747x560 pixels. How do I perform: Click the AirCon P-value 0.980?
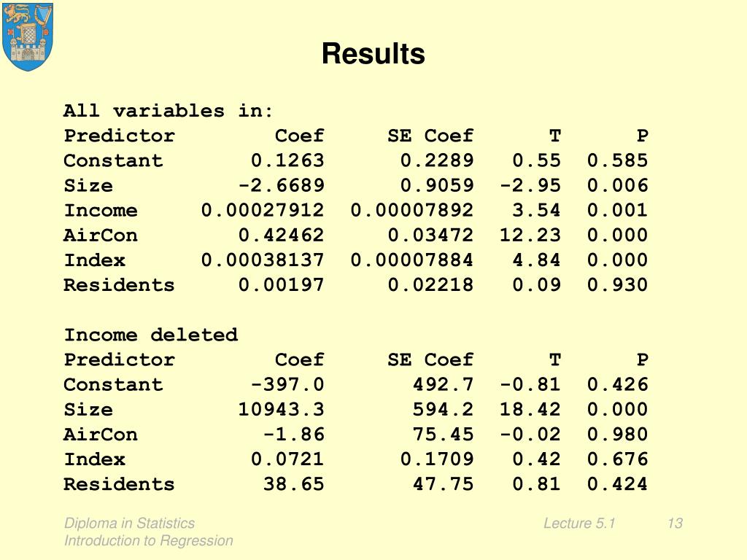coord(617,435)
